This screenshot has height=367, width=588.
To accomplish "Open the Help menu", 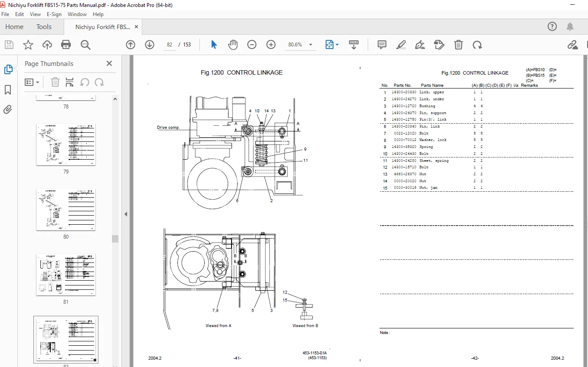I will click(x=98, y=14).
